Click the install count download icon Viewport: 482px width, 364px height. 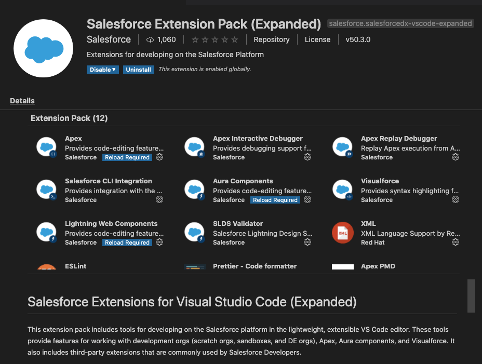150,40
